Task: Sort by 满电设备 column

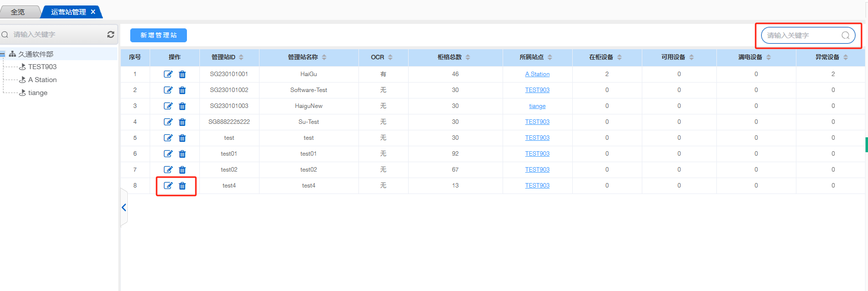Action: coord(769,57)
